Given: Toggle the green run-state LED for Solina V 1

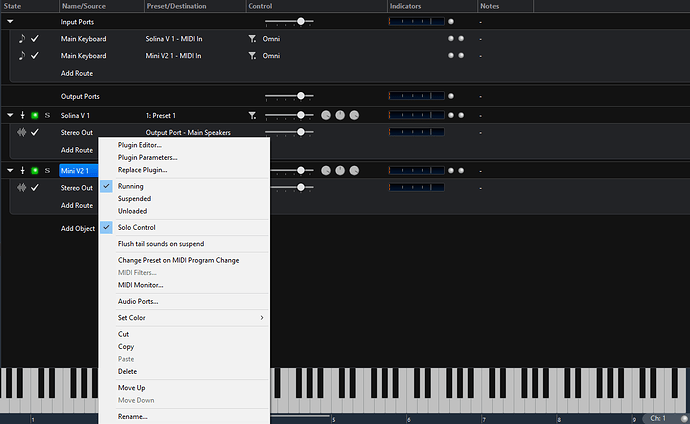Looking at the screenshot, I should [35, 115].
